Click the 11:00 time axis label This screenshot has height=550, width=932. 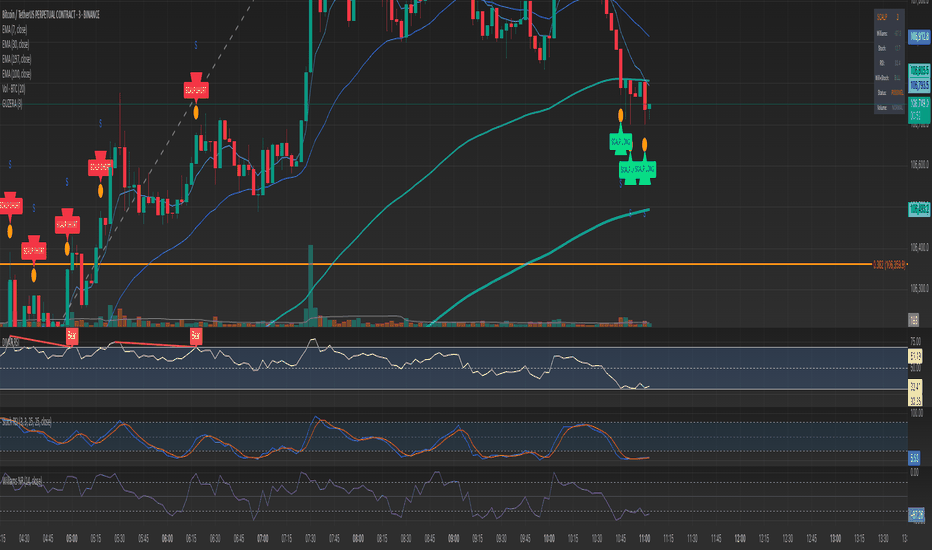coord(644,539)
